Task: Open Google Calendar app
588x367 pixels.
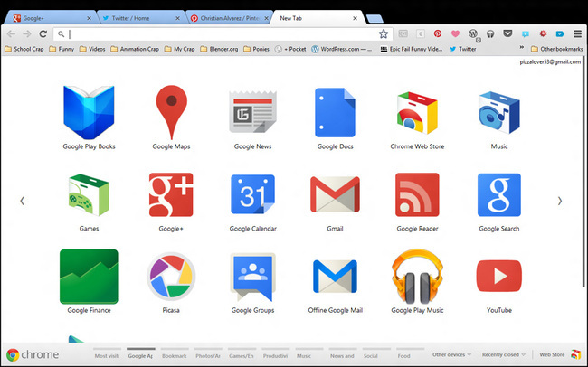Action: click(252, 194)
